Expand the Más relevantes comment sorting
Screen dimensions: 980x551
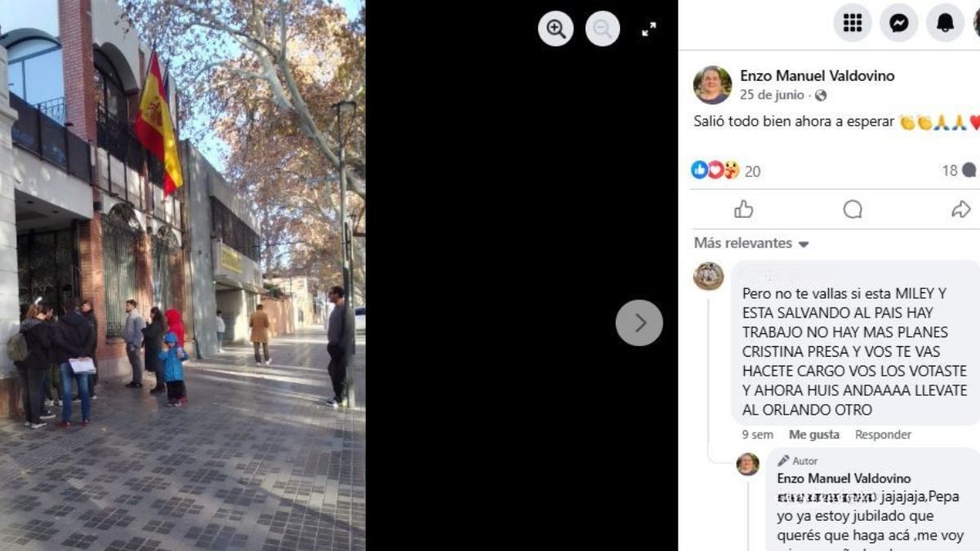click(x=751, y=243)
